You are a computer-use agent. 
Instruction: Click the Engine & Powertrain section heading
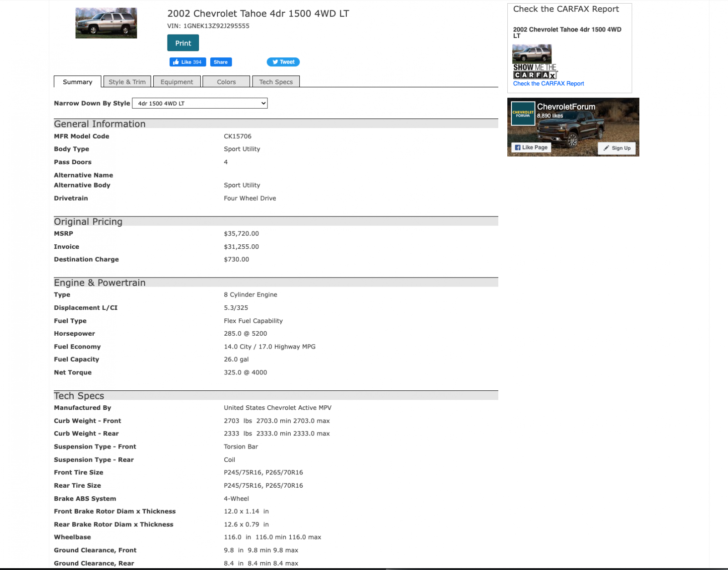(x=100, y=282)
